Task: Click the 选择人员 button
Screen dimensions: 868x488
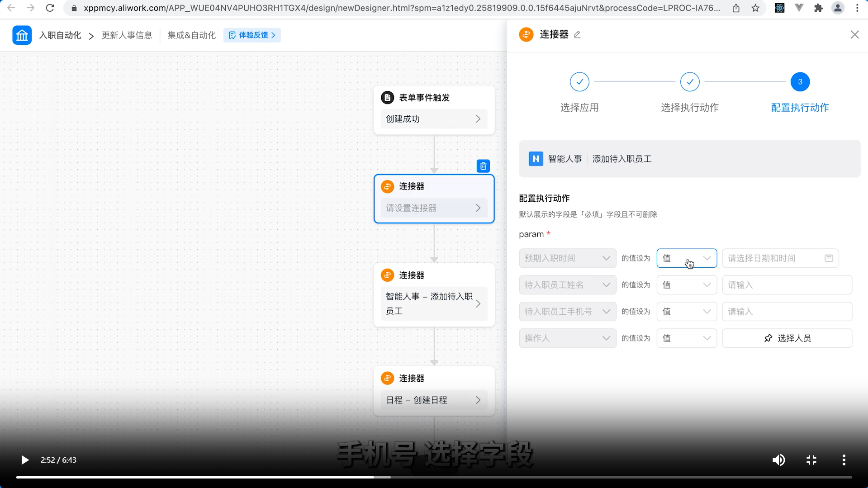Action: coord(787,338)
